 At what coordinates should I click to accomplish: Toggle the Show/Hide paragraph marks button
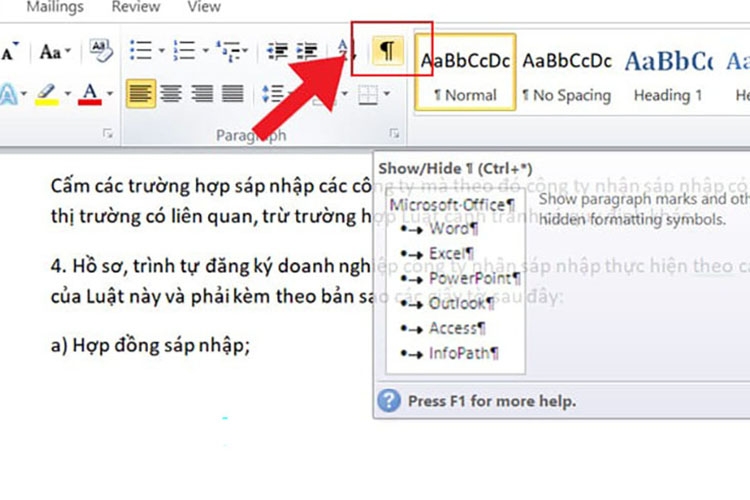click(x=387, y=51)
